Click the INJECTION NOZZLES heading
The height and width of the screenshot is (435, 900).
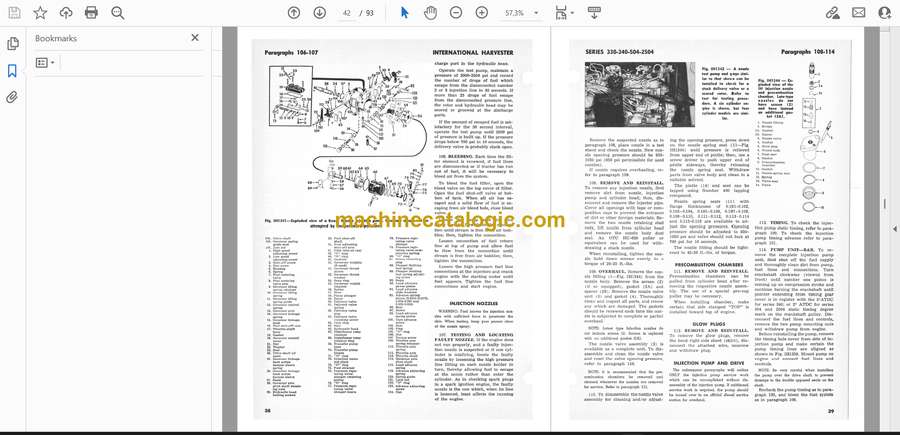point(473,303)
